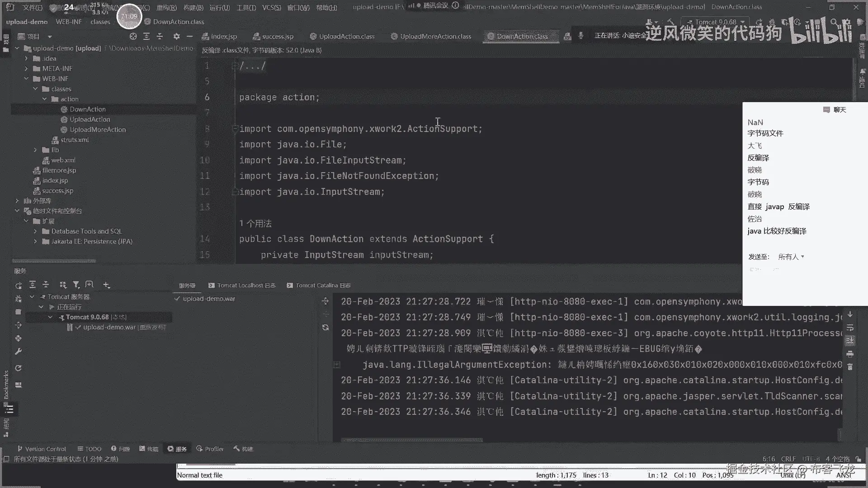Image resolution: width=868 pixels, height=488 pixels.
Task: Expand the lib folder in project tree
Action: click(x=35, y=150)
